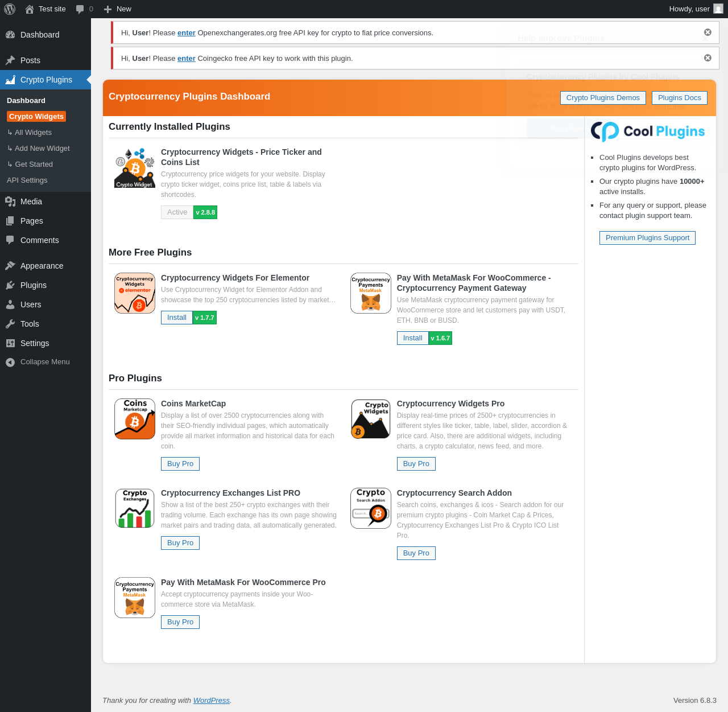Dismiss the Openexchangerates API key notice
The height and width of the screenshot is (712, 728).
[x=708, y=32]
